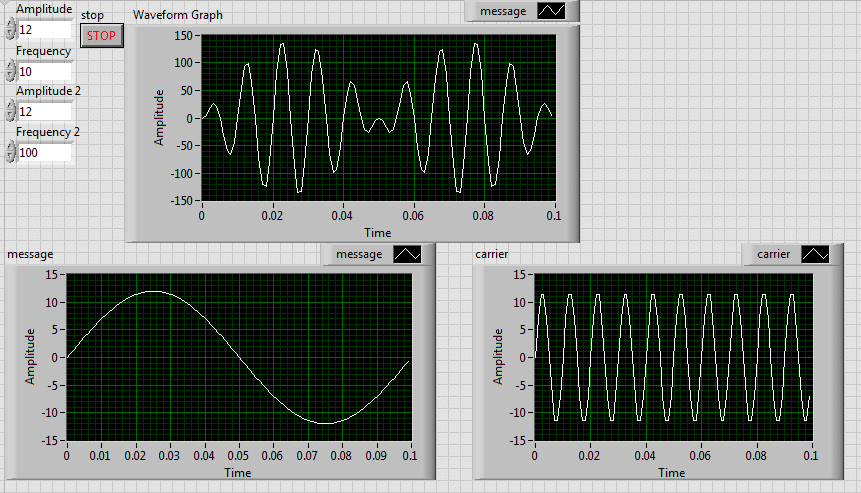Screen dimensions: 861x493
Task: Click the 'carrier' plot name in the legend
Action: (x=774, y=254)
